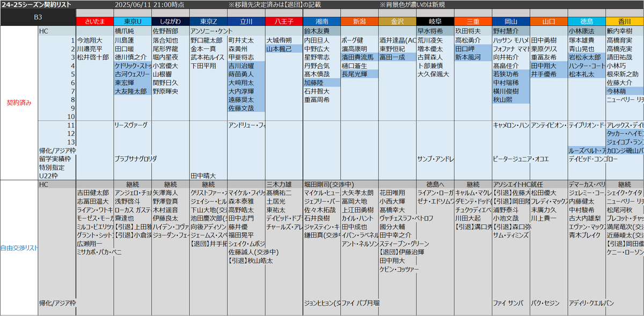
Task: Select the 三重 team header cell
Action: coord(473,21)
